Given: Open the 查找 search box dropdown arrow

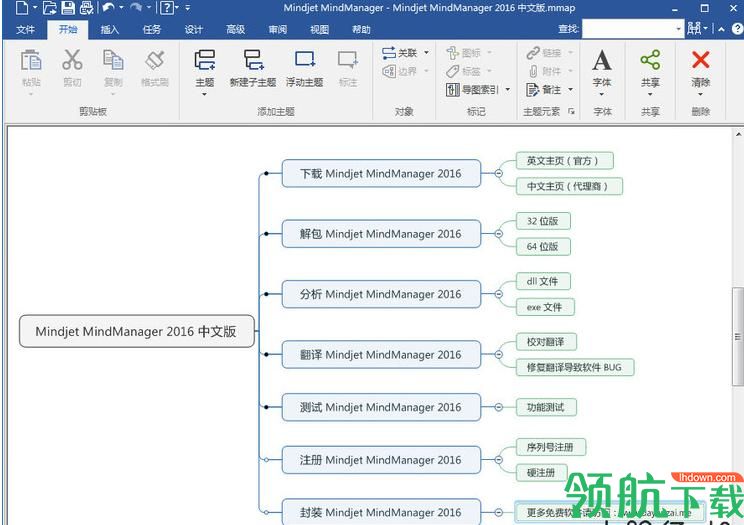Looking at the screenshot, I should (679, 29).
